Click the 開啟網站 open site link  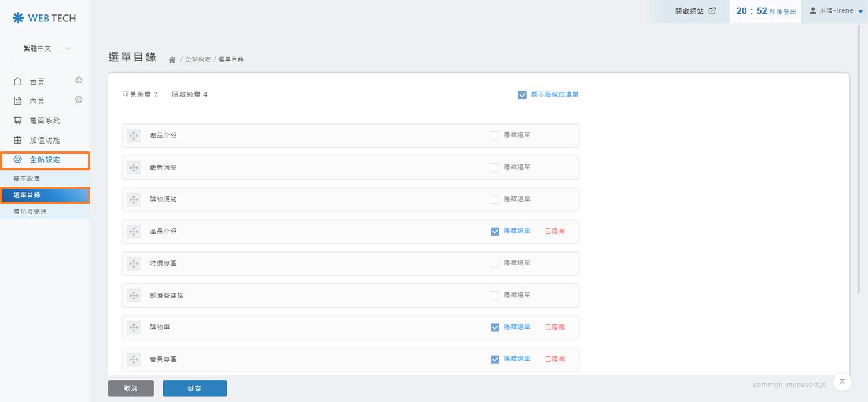695,11
